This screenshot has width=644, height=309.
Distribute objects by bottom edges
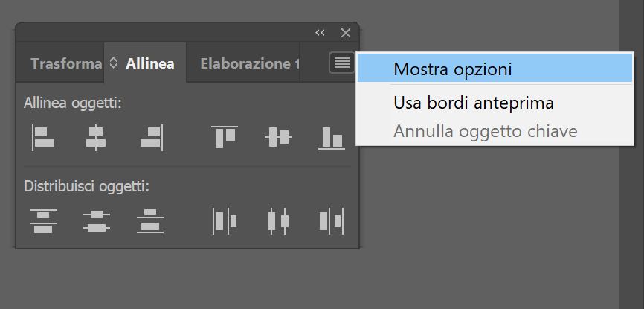pos(150,221)
